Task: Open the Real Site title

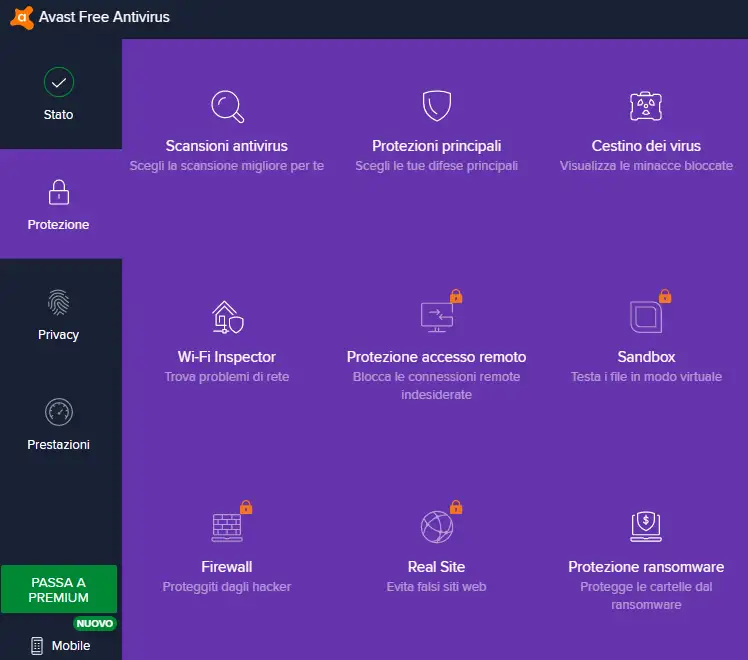Action: point(436,567)
